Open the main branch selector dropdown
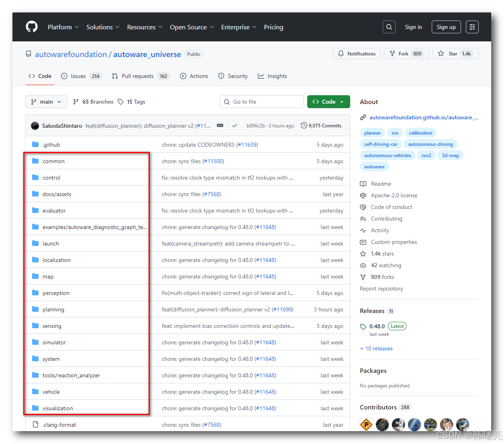Screen dimensions: 504x444 (45, 102)
